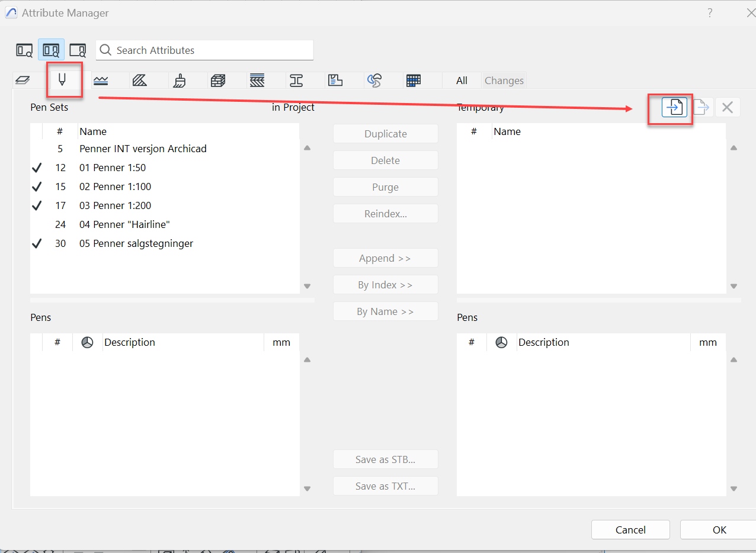Toggle the checkmark for 01 Penner 1:50
Image resolution: width=756 pixels, height=553 pixels.
click(37, 168)
